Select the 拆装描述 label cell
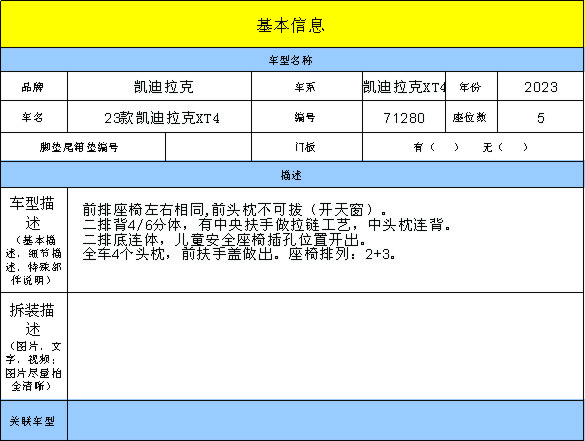This screenshot has width=585, height=441. [34, 346]
